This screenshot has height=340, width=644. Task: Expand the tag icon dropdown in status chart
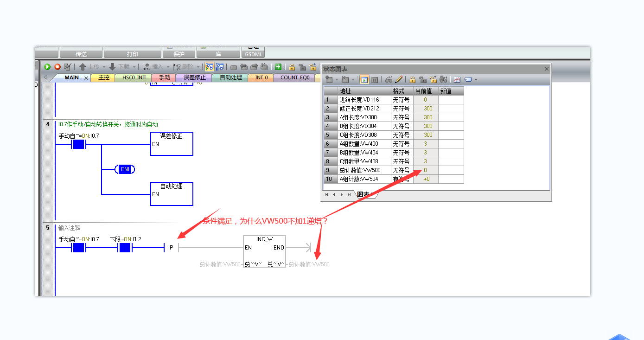pyautogui.click(x=476, y=80)
